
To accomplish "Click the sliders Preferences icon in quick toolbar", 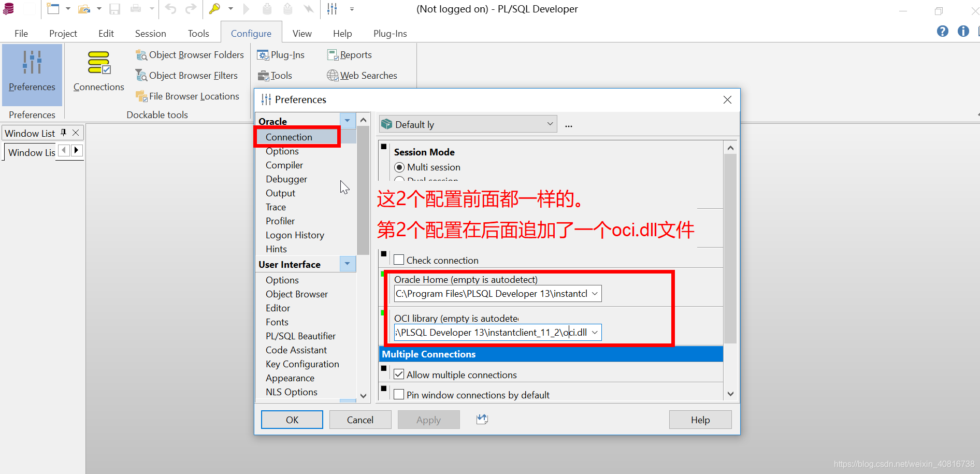I will (x=332, y=9).
